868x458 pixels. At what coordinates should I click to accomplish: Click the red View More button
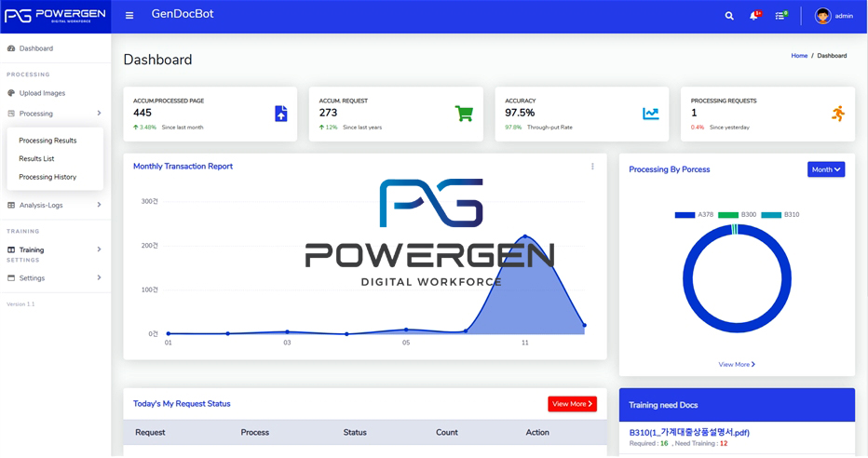[x=573, y=404]
